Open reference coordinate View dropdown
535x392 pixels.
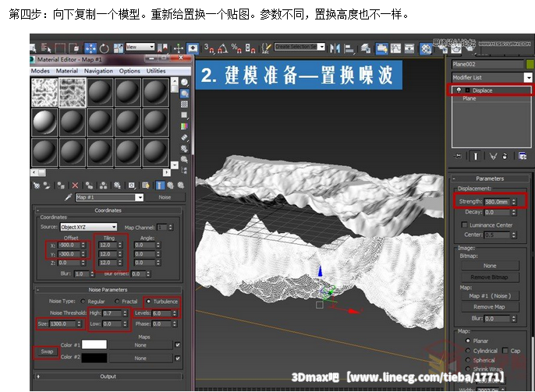pyautogui.click(x=152, y=47)
